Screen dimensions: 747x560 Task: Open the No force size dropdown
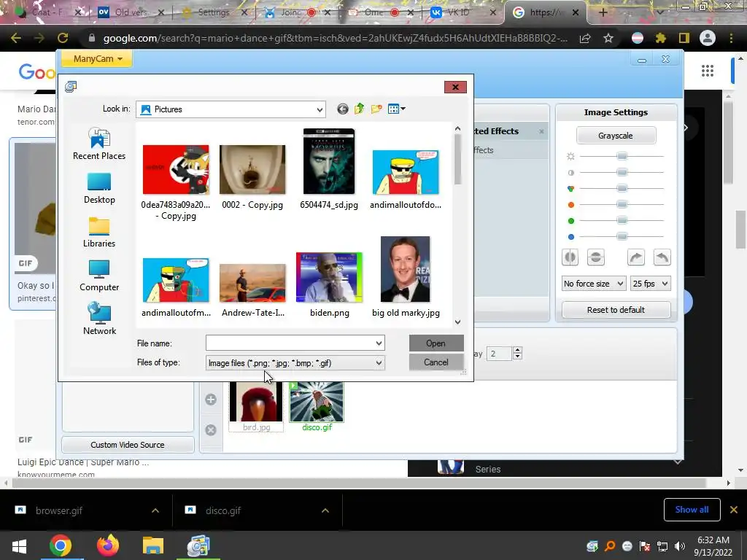point(593,284)
